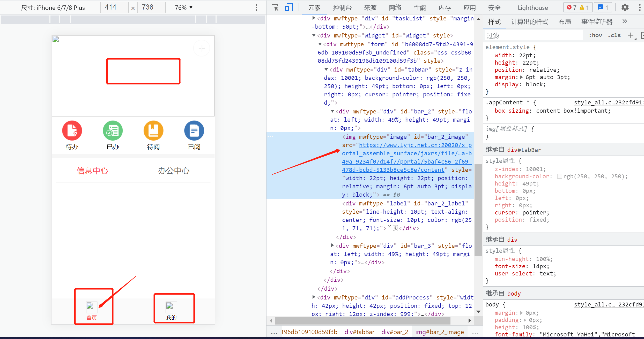
Task: Click the 待办 red icon
Action: pyautogui.click(x=72, y=130)
